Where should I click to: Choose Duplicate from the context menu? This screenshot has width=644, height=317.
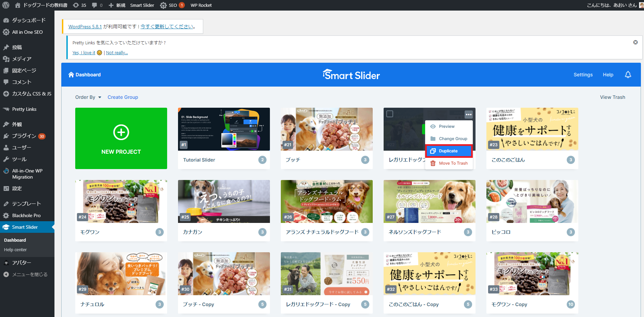click(x=448, y=151)
